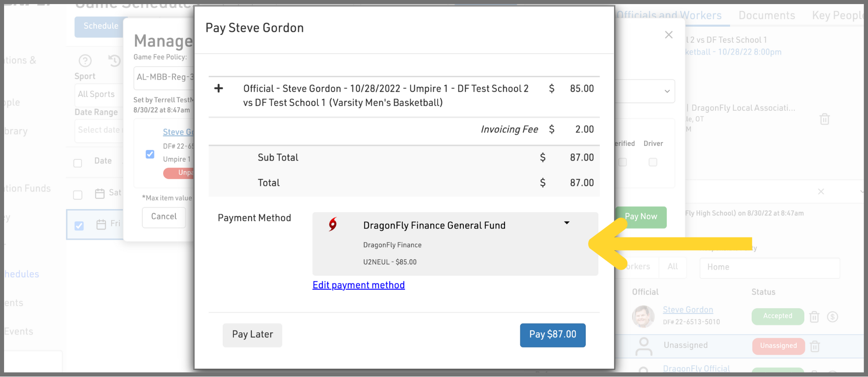The image size is (868, 377).
Task: Remove Unassigned slot with trash icon
Action: pos(815,346)
